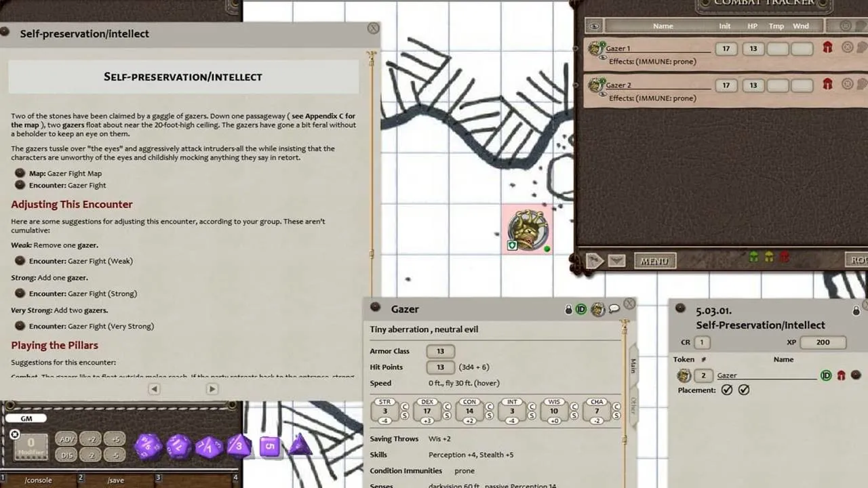
Task: Roll the purple d6 die
Action: tap(269, 446)
